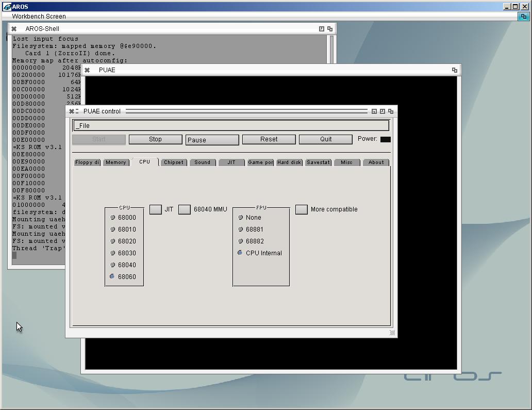
Task: Click the depth gadget of AROS-Shell window
Action: point(330,29)
